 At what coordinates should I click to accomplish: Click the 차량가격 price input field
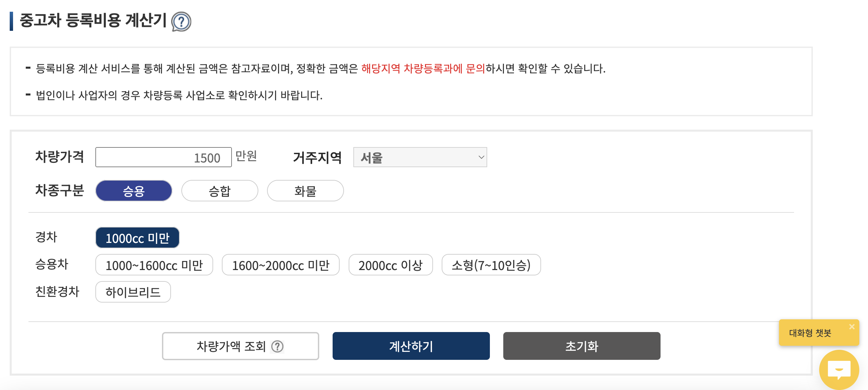point(164,157)
